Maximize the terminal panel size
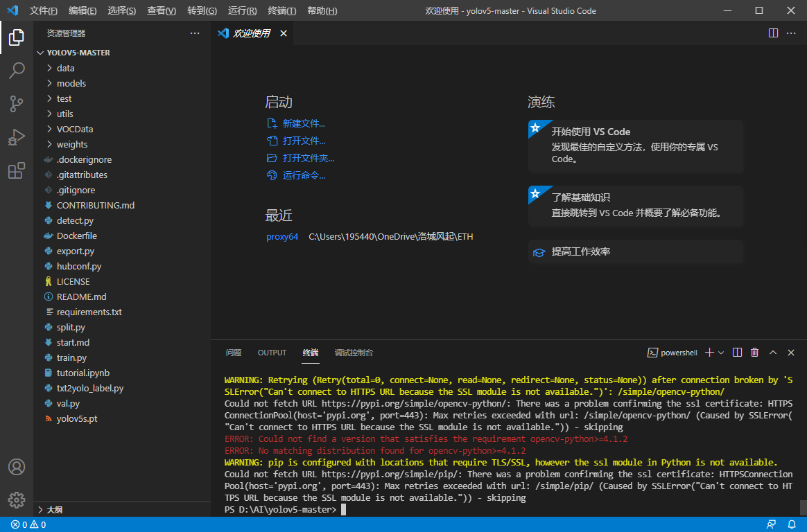The width and height of the screenshot is (807, 532). [x=772, y=353]
